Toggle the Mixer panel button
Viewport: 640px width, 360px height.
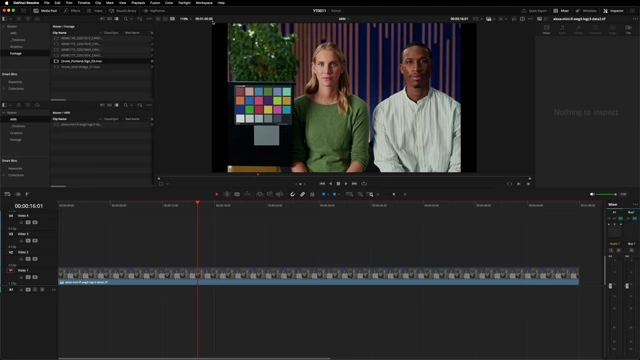point(561,11)
